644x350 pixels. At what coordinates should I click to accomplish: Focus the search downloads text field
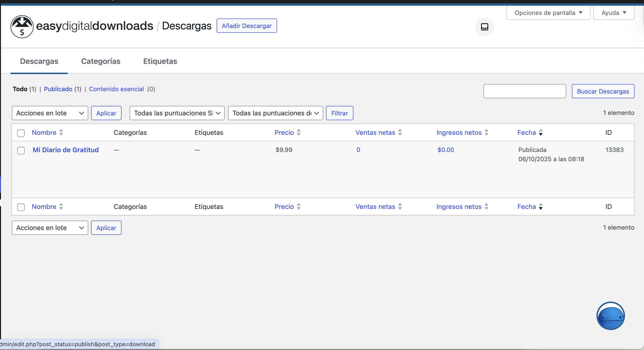tap(525, 91)
